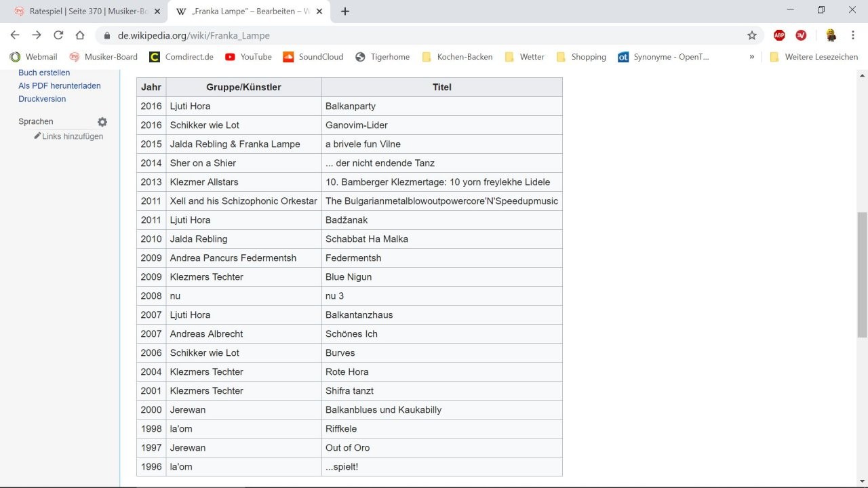Open language settings gear next to Sprachen
Viewport: 868px width, 488px height.
(102, 122)
